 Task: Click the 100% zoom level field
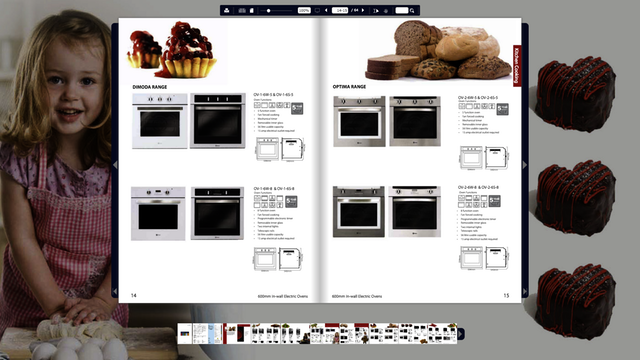304,10
